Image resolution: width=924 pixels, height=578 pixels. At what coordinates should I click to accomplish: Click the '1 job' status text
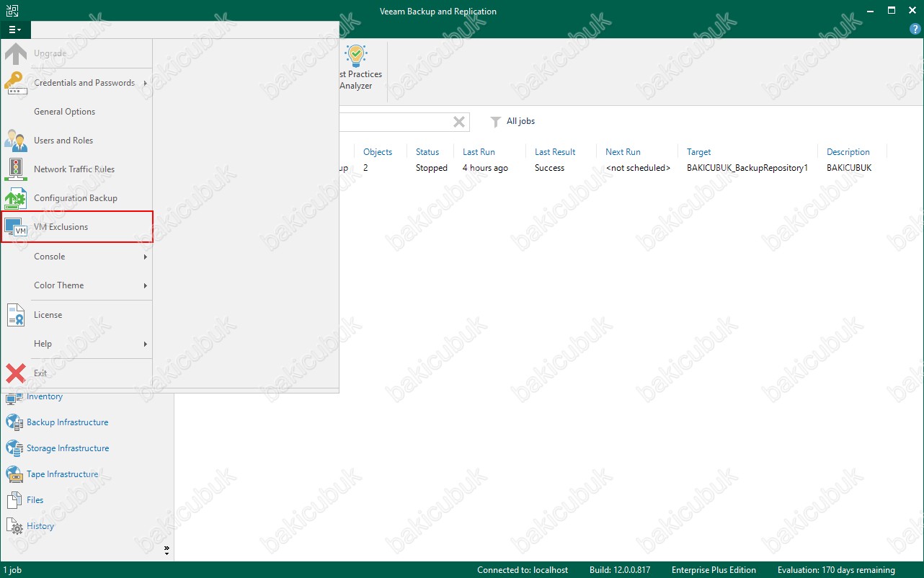pos(12,570)
